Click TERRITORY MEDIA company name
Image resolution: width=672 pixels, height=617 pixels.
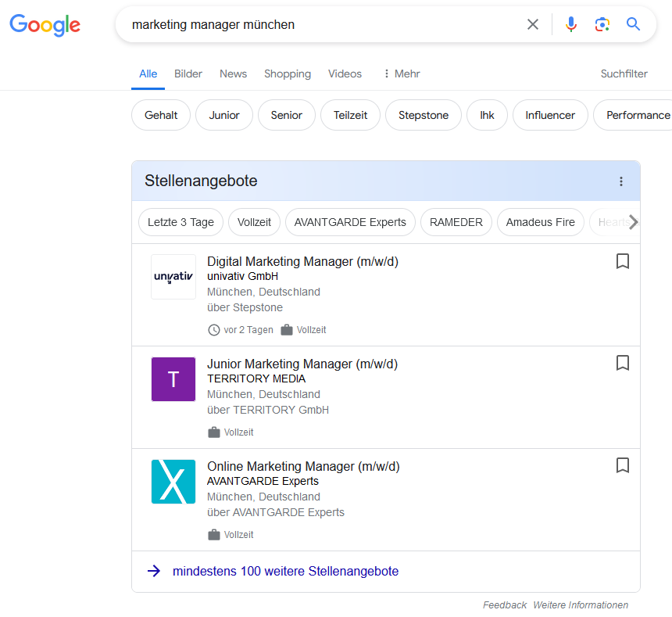(x=256, y=378)
